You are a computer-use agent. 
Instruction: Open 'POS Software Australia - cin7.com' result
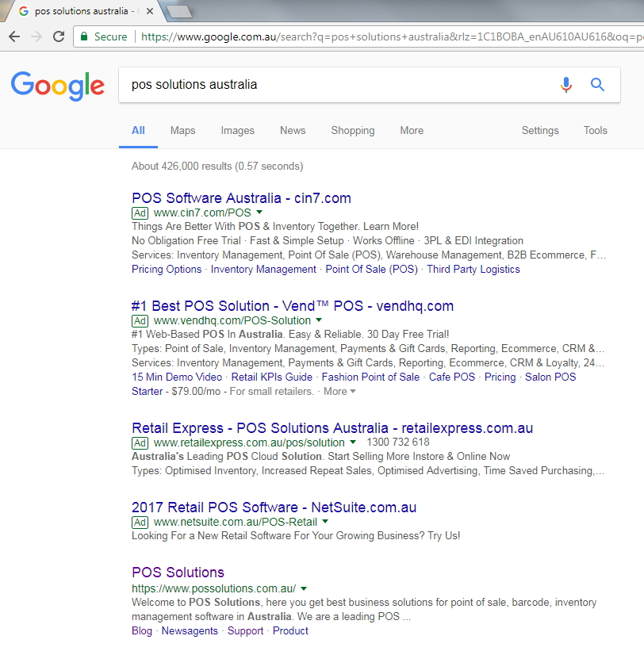pos(241,198)
